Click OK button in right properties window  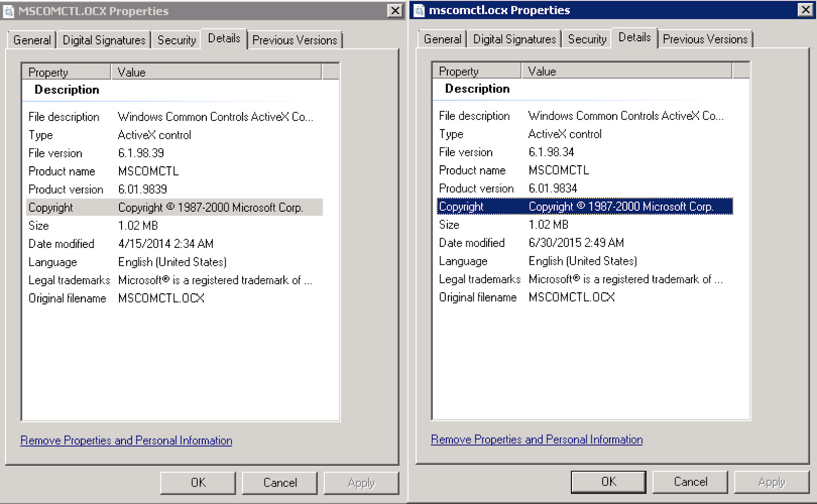[608, 482]
